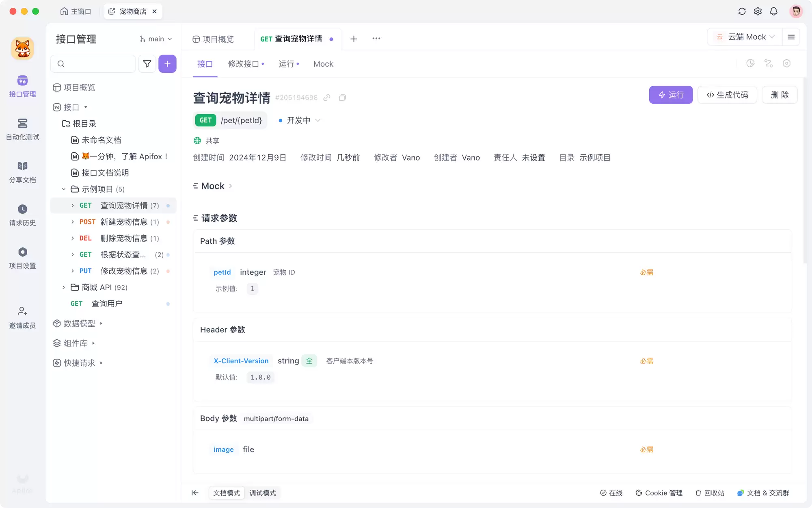Click the Apifox fox logo
This screenshot has width=812, height=508.
click(22, 49)
